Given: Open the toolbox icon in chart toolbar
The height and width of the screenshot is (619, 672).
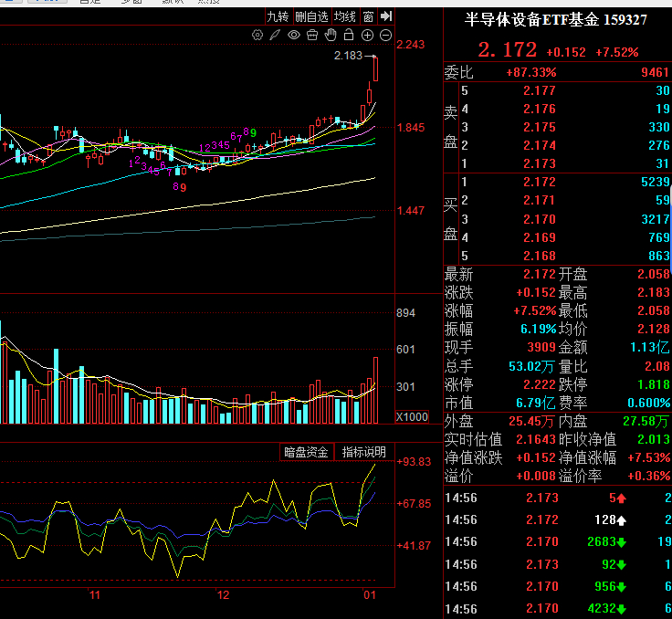Looking at the screenshot, I should coord(312,36).
